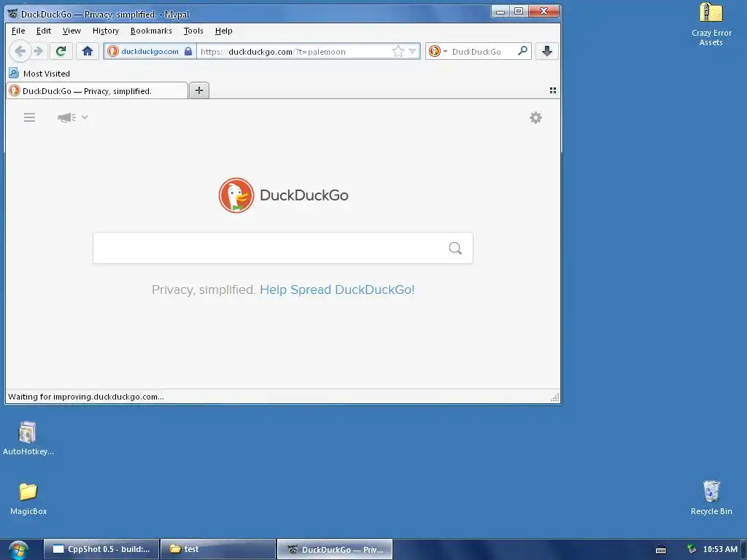Click the Privacy, simplified. tagline text
The image size is (747, 560).
tap(204, 289)
